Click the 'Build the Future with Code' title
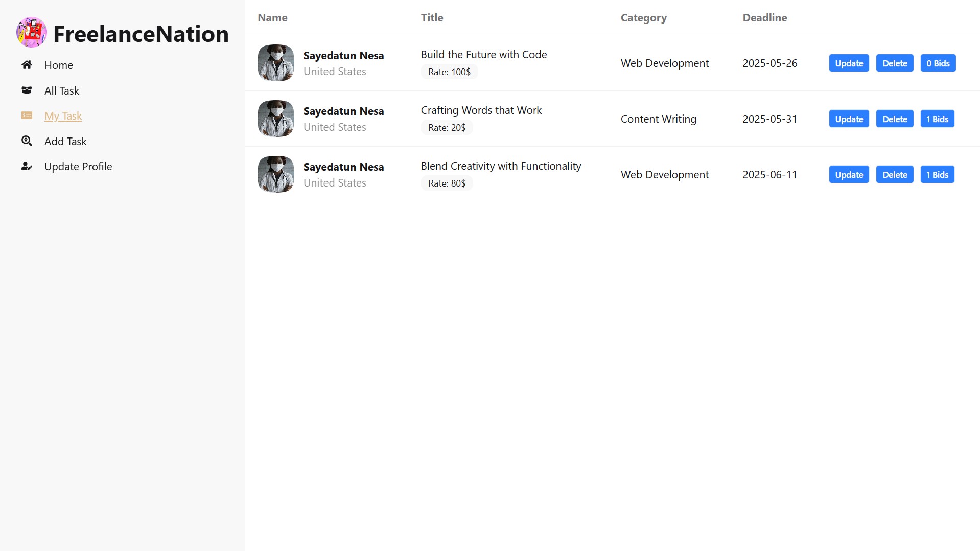Image resolution: width=980 pixels, height=551 pixels. click(483, 55)
